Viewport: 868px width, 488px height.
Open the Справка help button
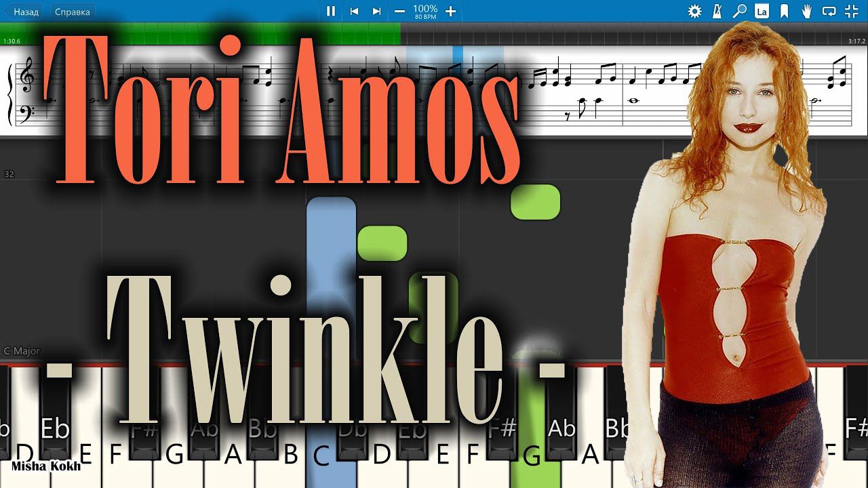click(72, 12)
